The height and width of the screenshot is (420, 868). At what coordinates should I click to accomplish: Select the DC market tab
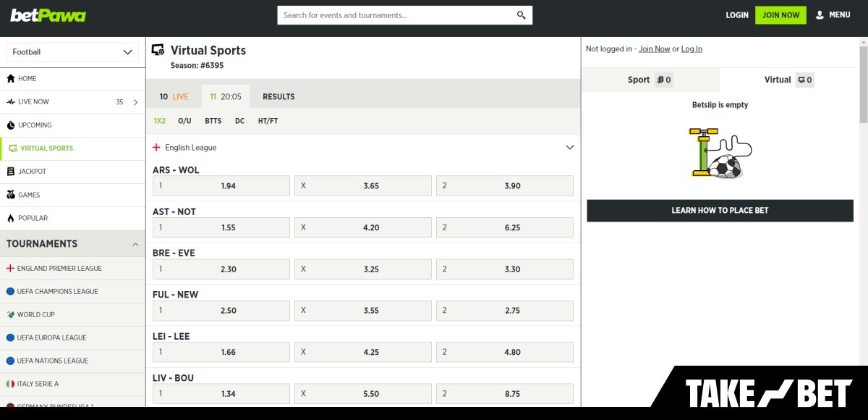240,121
